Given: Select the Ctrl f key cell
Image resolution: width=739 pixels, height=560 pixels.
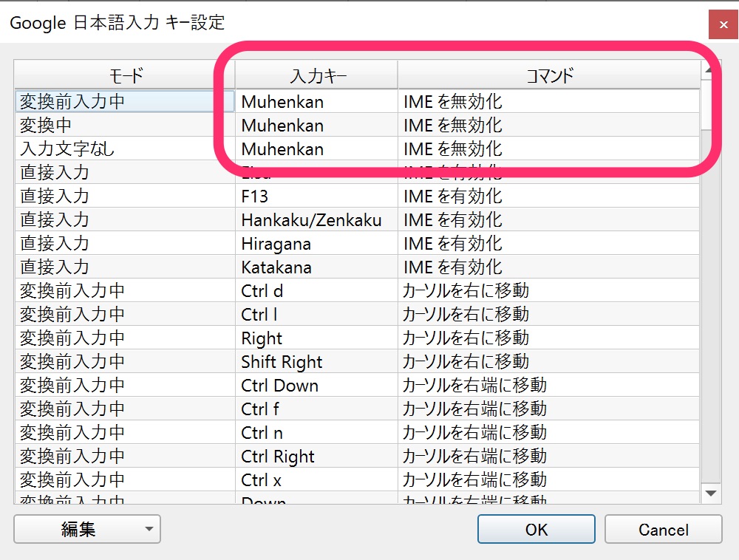Looking at the screenshot, I should coord(317,409).
